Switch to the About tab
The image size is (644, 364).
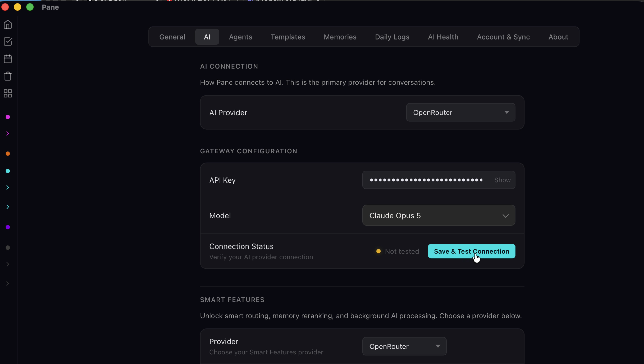pyautogui.click(x=558, y=37)
